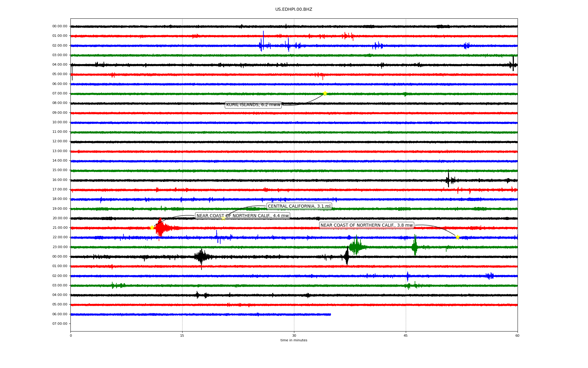Image resolution: width=588 pixels, height=368 pixels.
Task: Click the large red burst on the 21:00:00 trace
Action: 160,228
